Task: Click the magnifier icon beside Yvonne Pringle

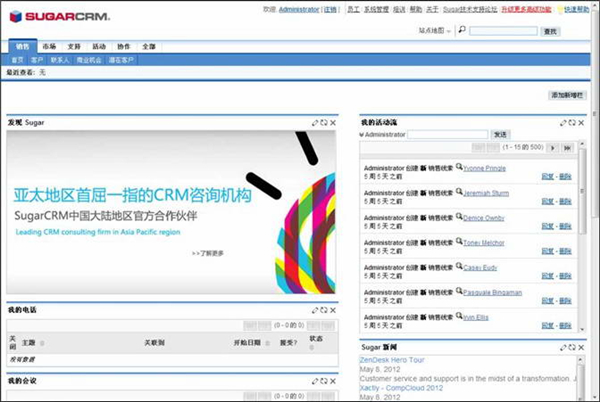Action: tap(459, 167)
